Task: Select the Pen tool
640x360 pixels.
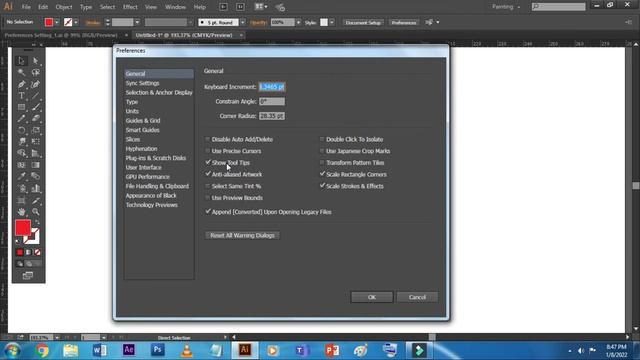Action: tap(21, 84)
